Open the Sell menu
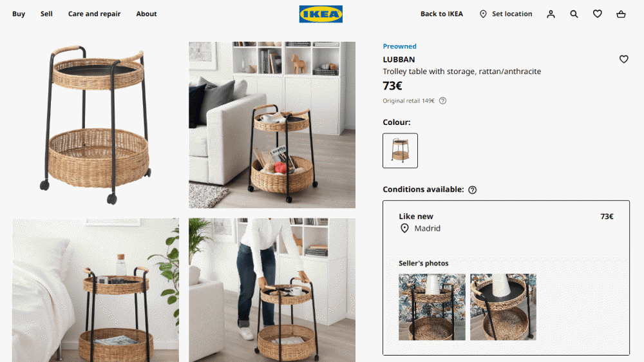644x362 pixels. (46, 14)
